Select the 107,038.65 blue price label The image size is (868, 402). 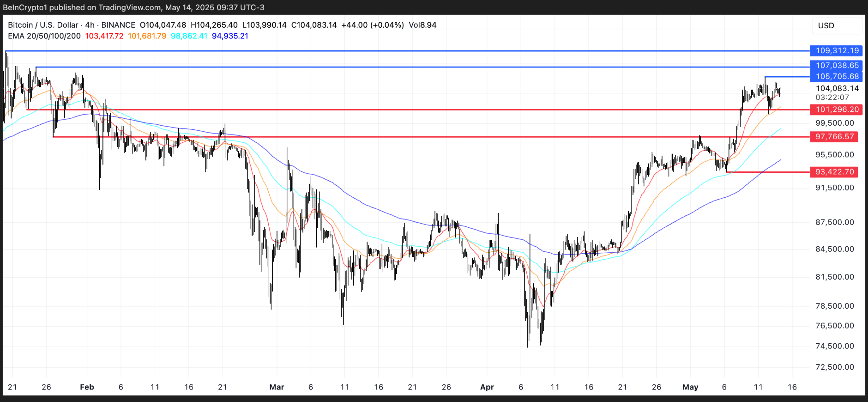(837, 66)
